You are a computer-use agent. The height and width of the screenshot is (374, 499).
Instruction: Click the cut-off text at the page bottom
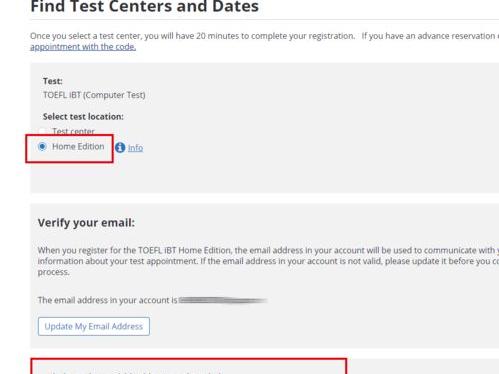[133, 372]
